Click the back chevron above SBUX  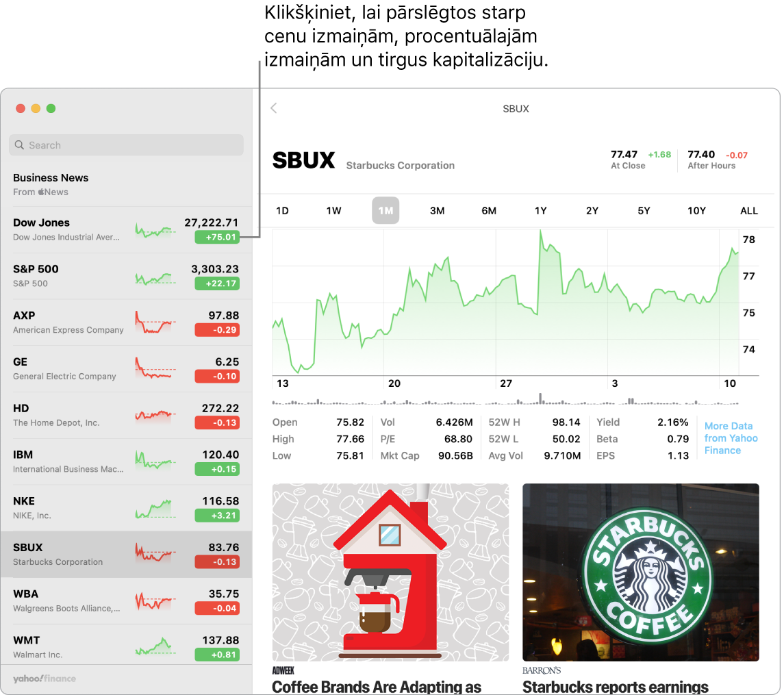point(273,108)
